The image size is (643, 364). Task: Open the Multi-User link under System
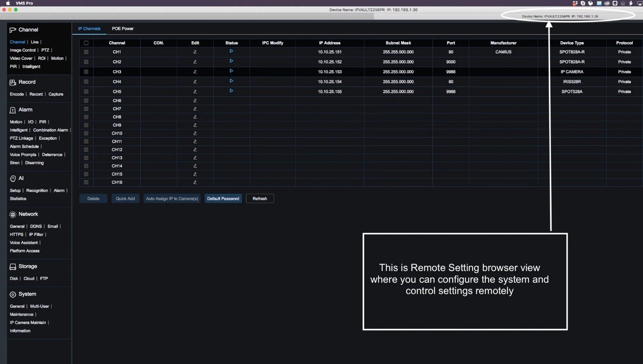39,306
